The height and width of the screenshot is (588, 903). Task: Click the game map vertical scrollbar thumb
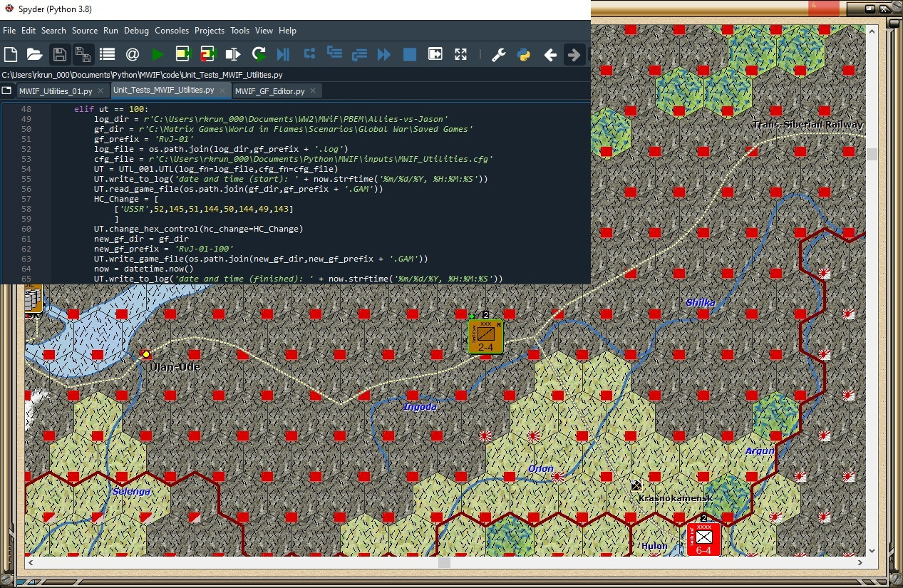(x=872, y=154)
